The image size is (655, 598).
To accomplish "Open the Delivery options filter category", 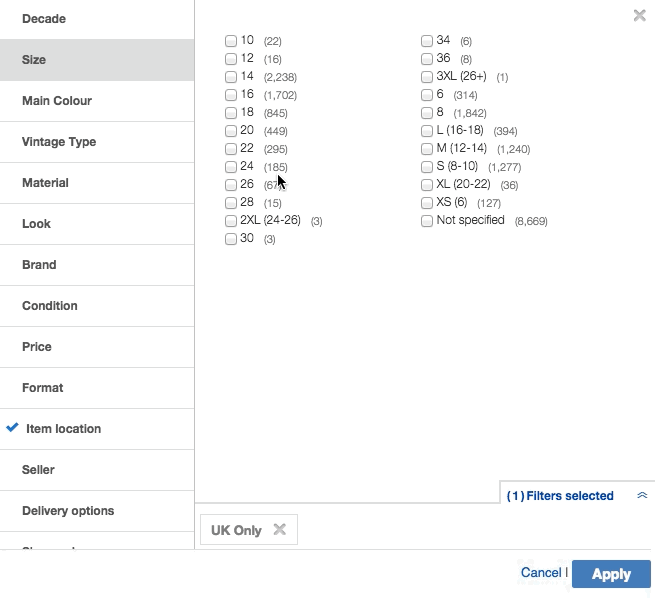I will coord(97,510).
